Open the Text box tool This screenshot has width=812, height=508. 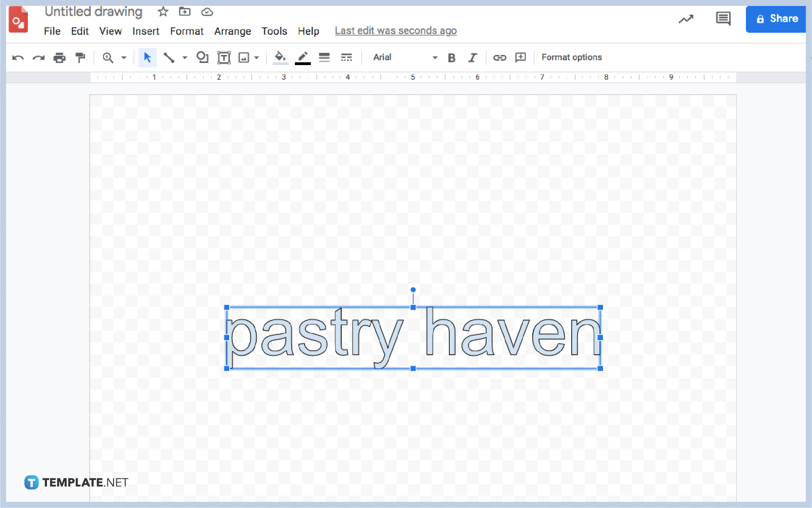point(224,57)
